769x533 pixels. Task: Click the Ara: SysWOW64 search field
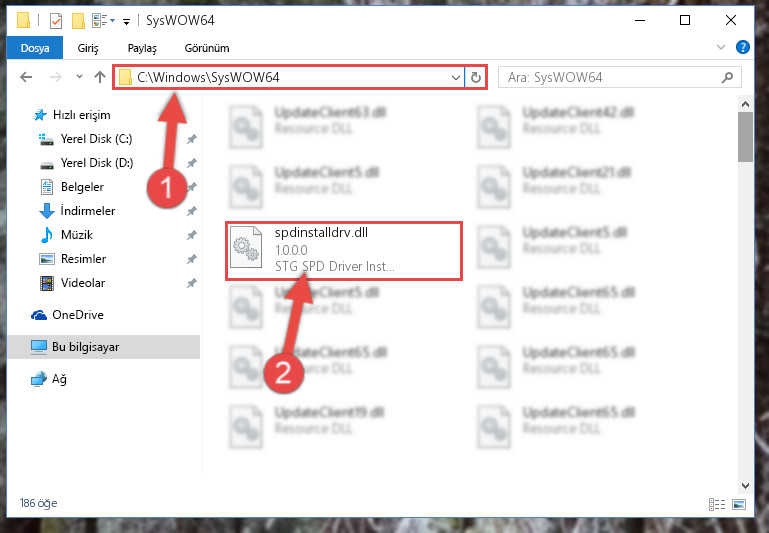(619, 77)
